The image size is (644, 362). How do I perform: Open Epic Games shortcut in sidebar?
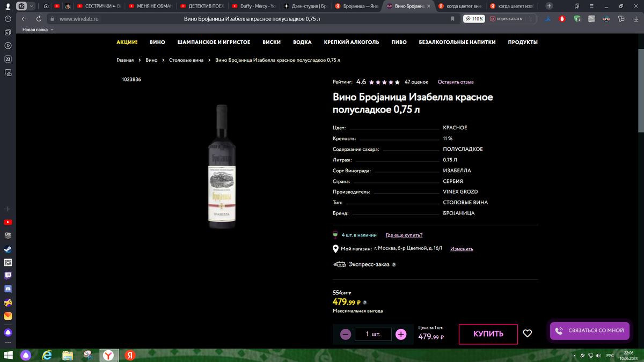[8, 235]
